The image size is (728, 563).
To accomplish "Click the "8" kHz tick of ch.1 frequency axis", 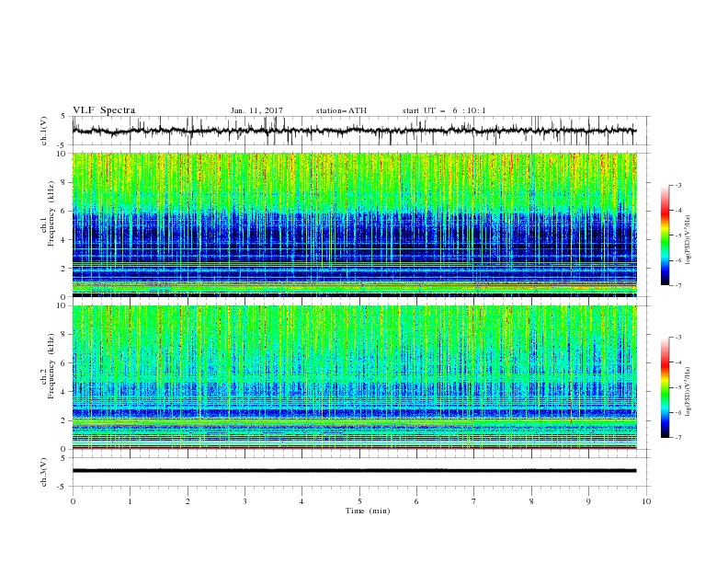I will point(64,182).
